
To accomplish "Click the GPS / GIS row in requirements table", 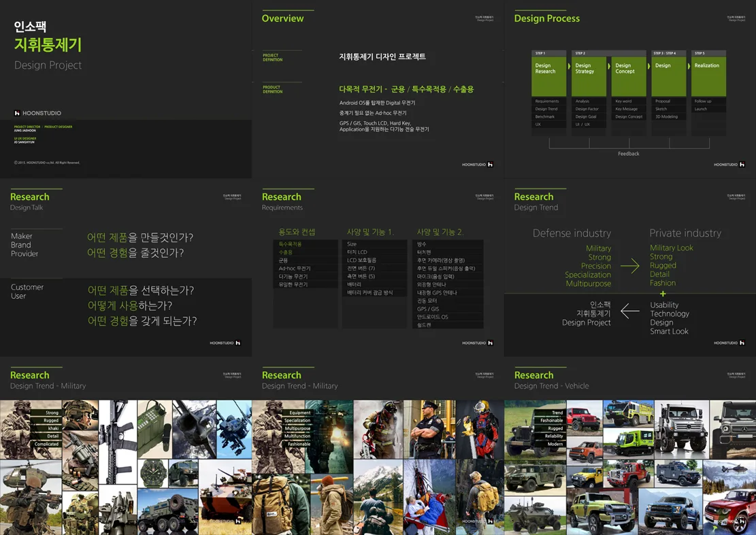I will [x=429, y=309].
